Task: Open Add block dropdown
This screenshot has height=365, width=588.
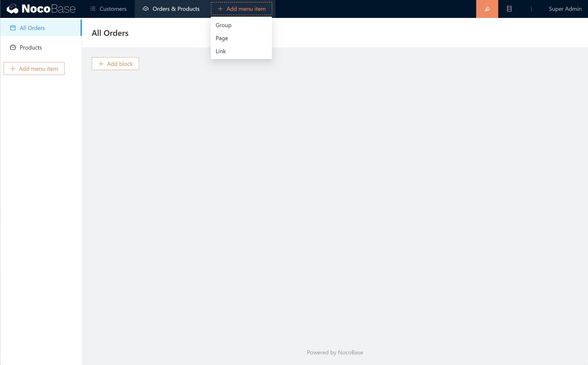Action: tap(115, 64)
